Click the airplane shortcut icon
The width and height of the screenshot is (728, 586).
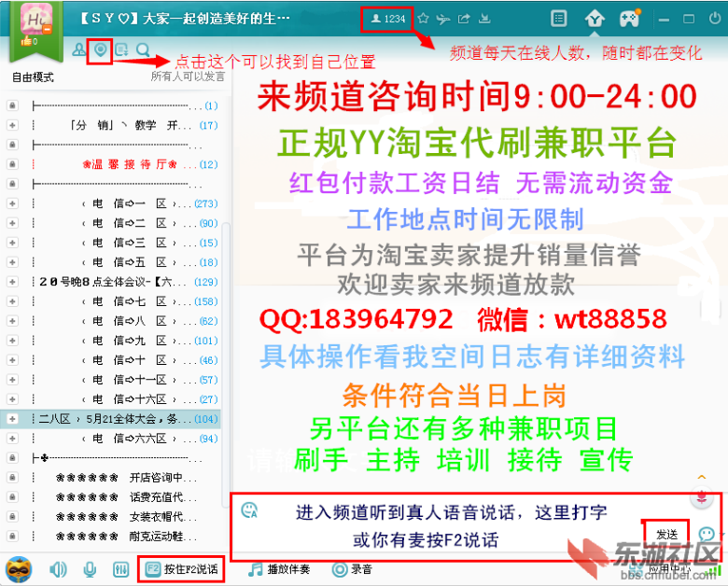point(443,19)
